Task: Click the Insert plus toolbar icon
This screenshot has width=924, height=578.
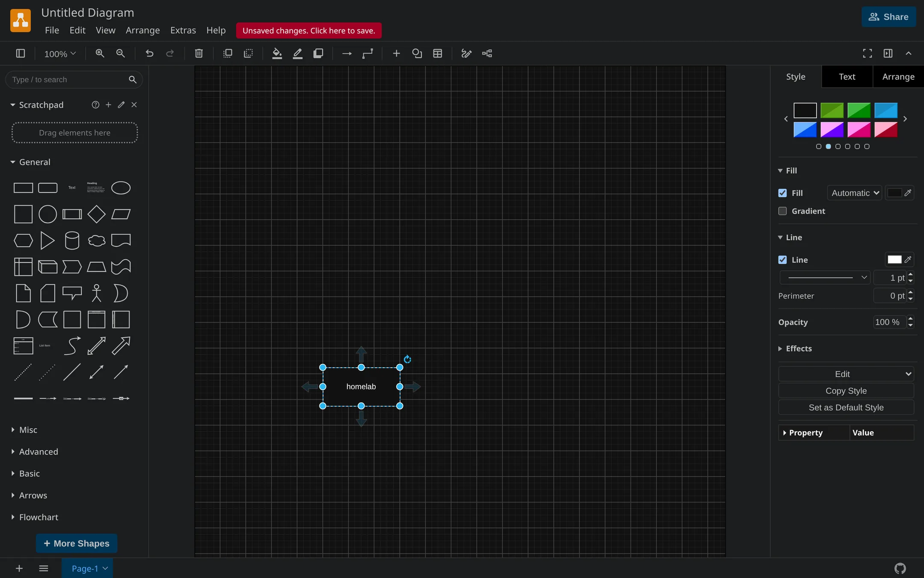Action: [x=397, y=54]
